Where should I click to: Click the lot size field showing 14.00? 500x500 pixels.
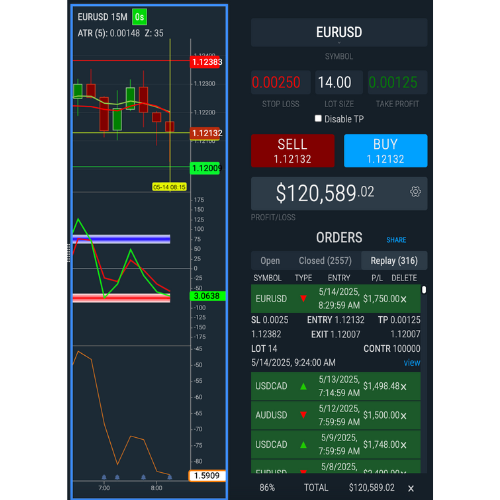pyautogui.click(x=339, y=82)
